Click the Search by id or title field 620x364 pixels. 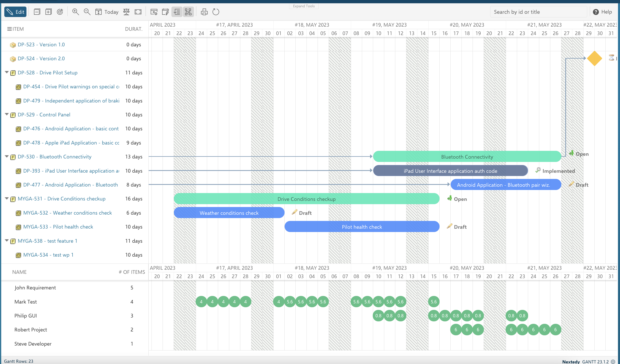click(538, 12)
